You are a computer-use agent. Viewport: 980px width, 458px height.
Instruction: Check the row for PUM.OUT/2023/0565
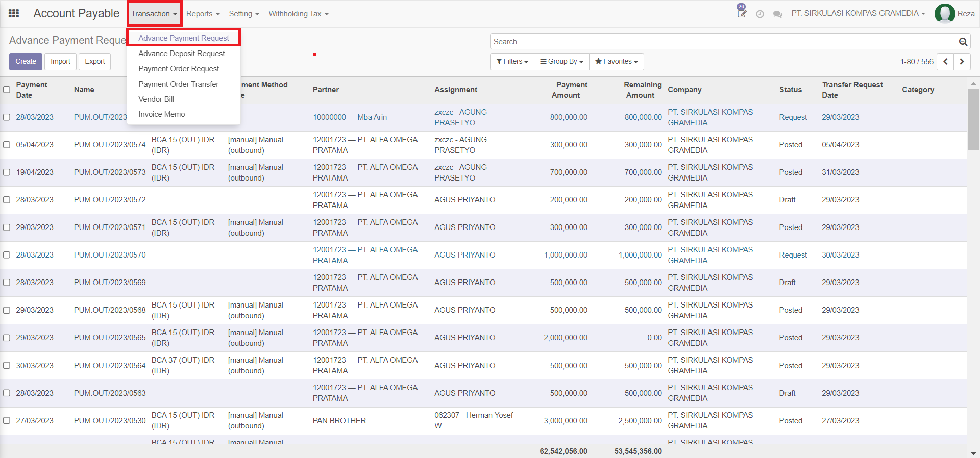tap(7, 338)
